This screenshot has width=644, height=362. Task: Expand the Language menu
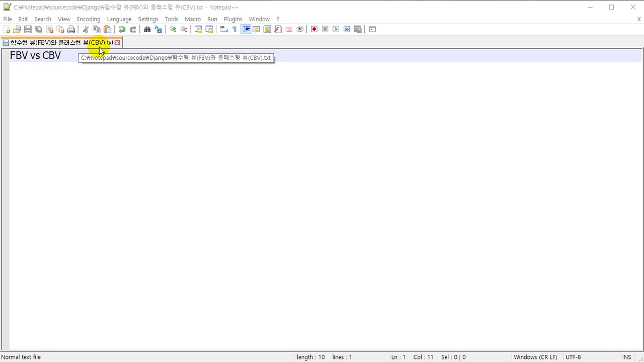point(119,19)
